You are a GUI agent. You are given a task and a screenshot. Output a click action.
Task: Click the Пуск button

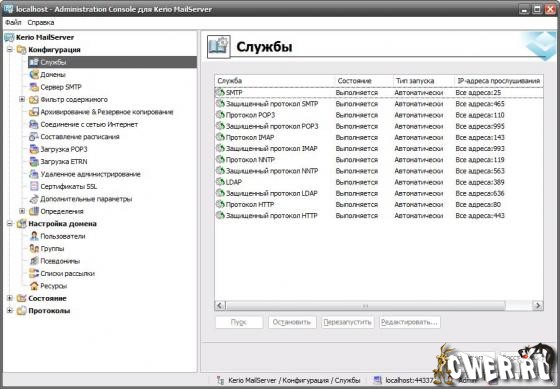(239, 322)
